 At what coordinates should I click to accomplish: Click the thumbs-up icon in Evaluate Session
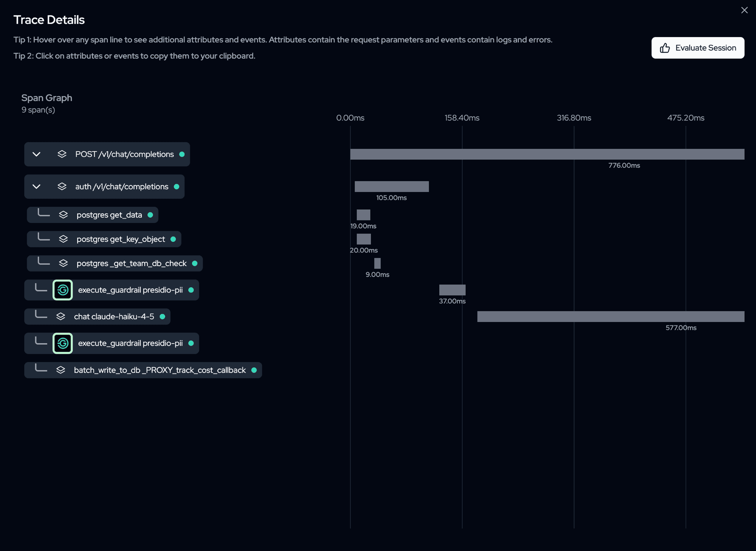tap(665, 48)
